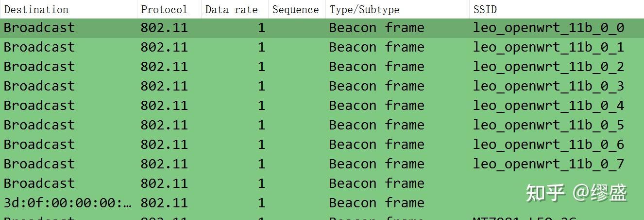Select the packet with SSID leo_openwrt_11b_0_4

[322, 106]
